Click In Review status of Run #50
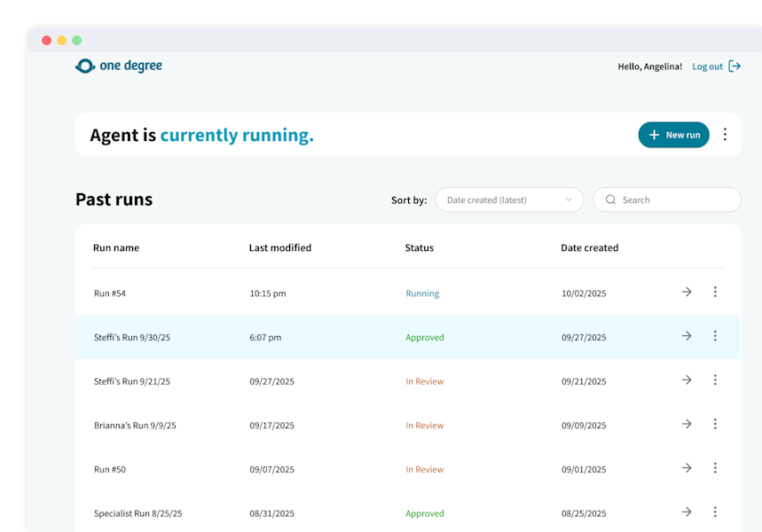Image resolution: width=762 pixels, height=532 pixels. 425,469
